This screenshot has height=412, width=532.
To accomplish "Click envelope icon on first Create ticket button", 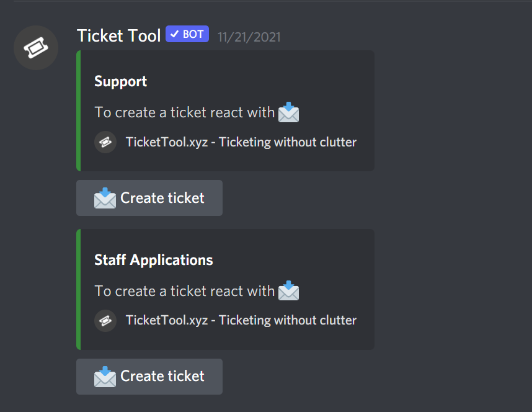I will tap(105, 198).
